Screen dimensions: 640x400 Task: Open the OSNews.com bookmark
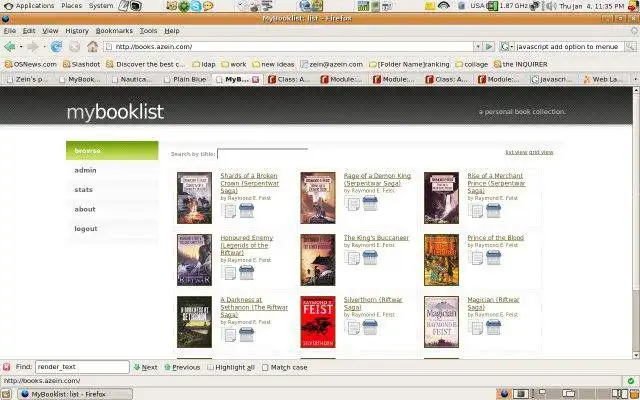click(31, 64)
